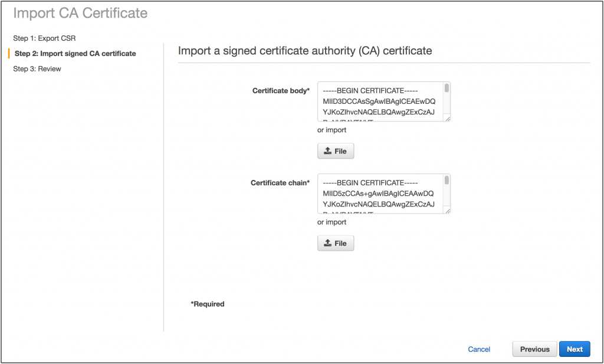This screenshot has width=604, height=364.
Task: Click resize handle of Certificate chain textarea
Action: coord(447,211)
